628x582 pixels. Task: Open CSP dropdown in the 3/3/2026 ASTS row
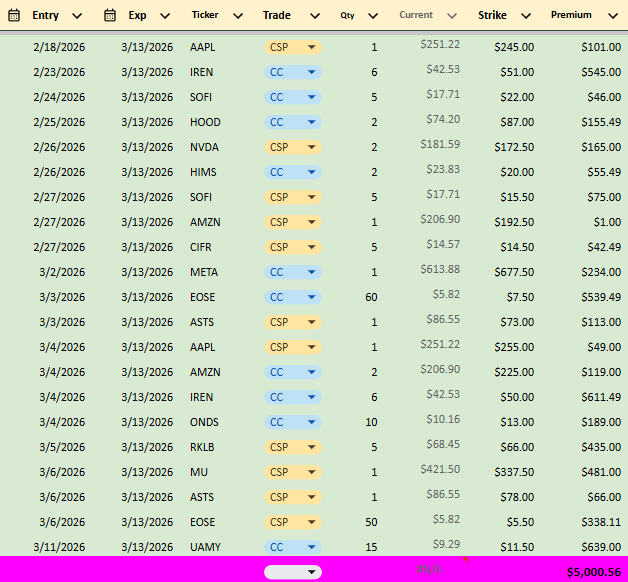293,322
